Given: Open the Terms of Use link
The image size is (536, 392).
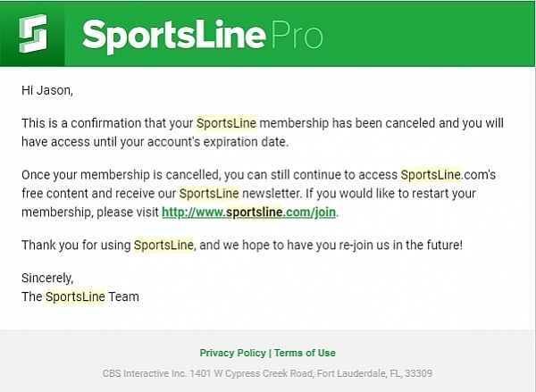Looking at the screenshot, I should (x=305, y=353).
